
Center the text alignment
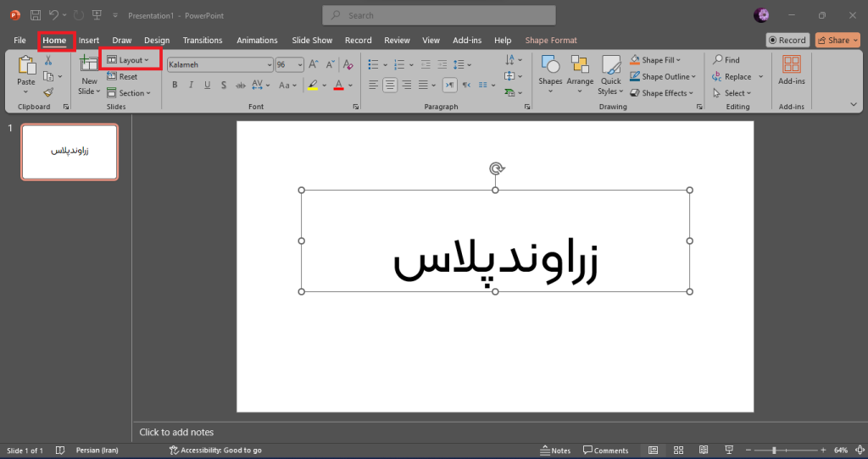point(390,86)
